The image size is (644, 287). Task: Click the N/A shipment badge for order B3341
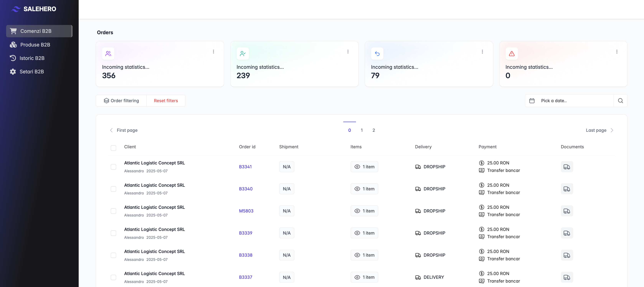[286, 167]
